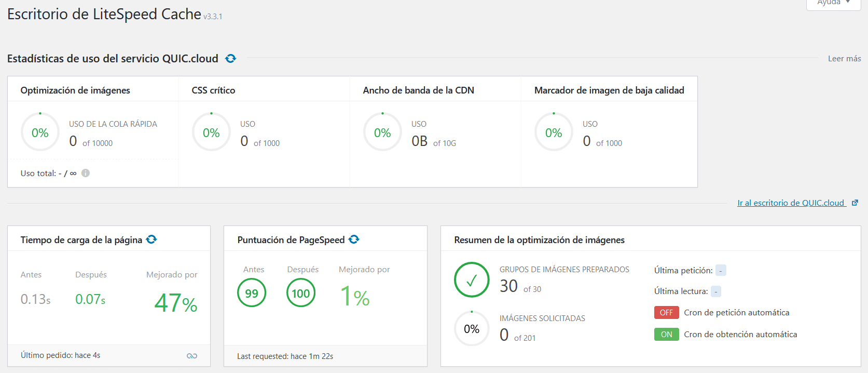Click Cron de obtención automática label

[x=740, y=335]
